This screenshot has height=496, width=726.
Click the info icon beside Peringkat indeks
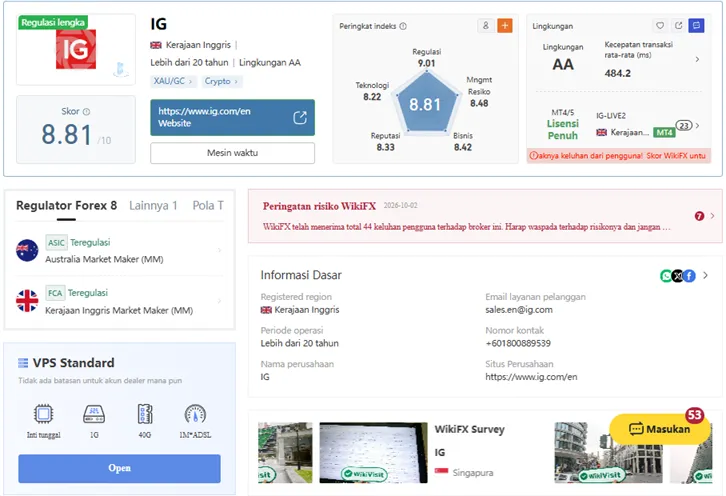coord(403,26)
